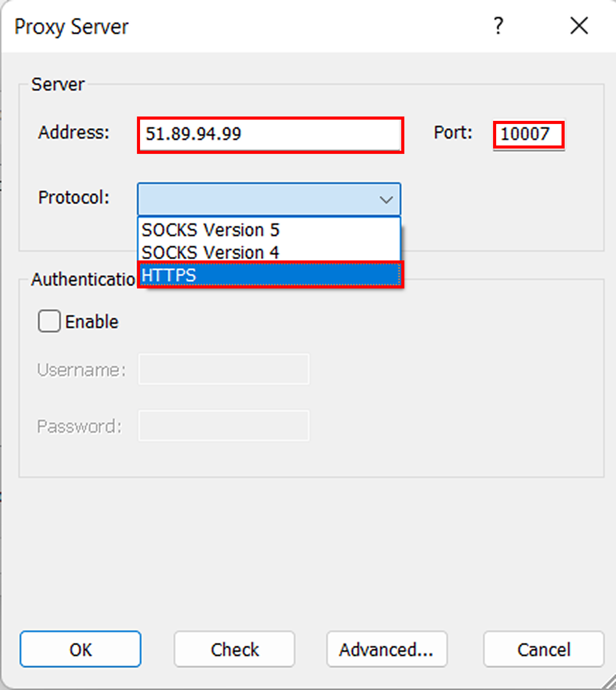Click the Username input field
Image resolution: width=616 pixels, height=690 pixels.
point(223,369)
